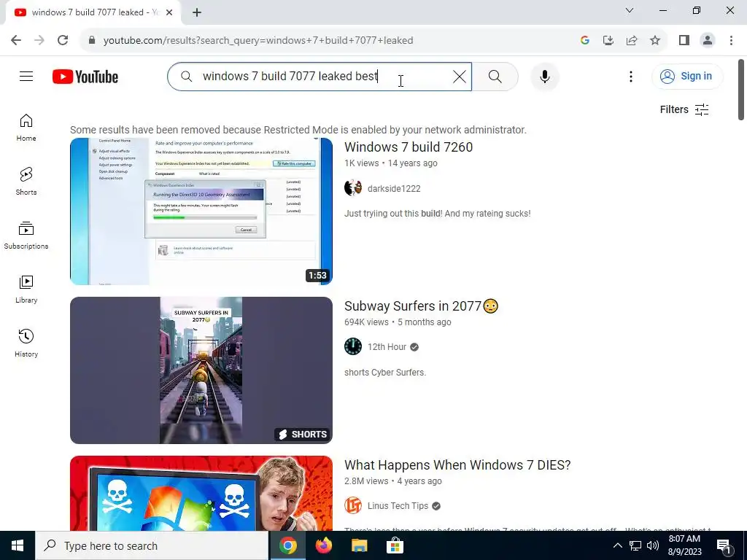Open Chrome's three-dot menu
747x560 pixels.
point(731,40)
